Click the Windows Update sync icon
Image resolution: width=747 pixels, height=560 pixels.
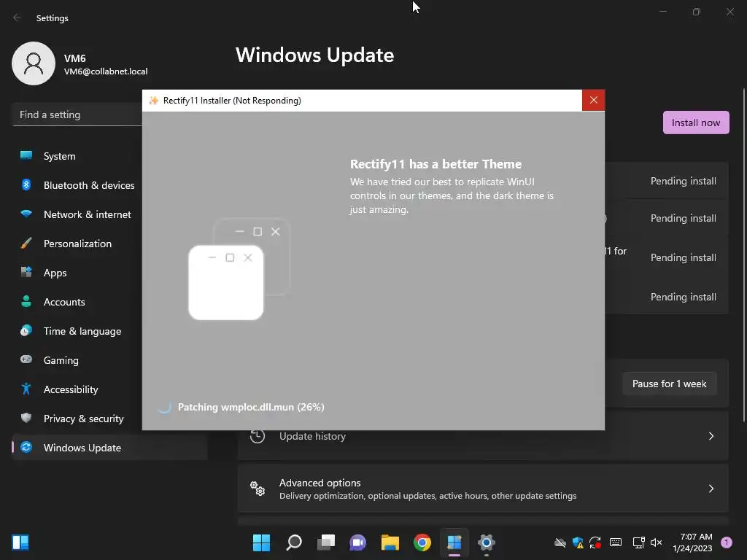[x=26, y=447]
